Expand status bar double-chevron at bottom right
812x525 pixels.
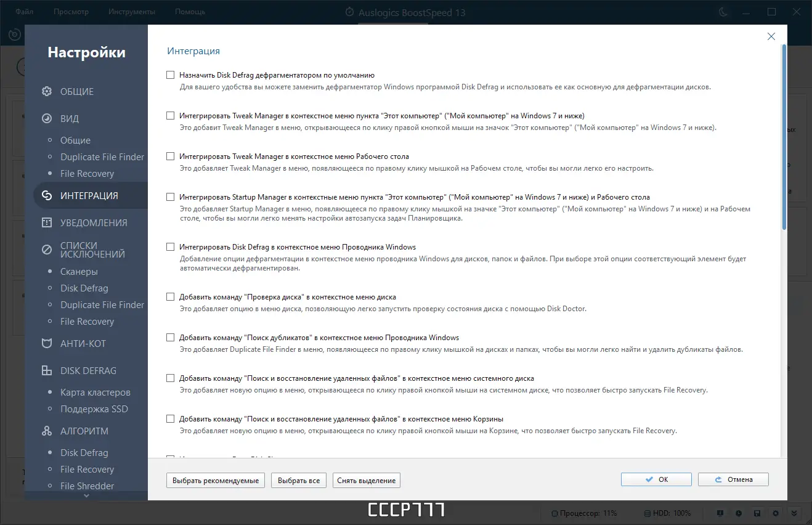pos(794,513)
